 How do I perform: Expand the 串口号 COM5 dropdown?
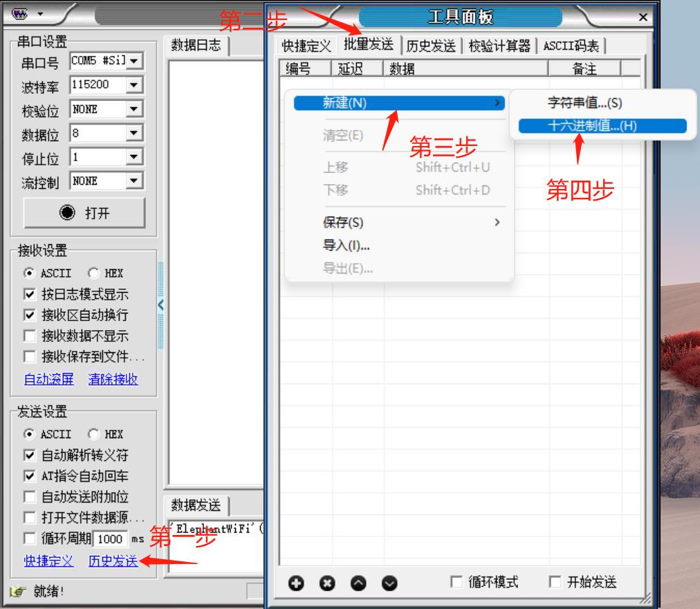click(x=133, y=61)
